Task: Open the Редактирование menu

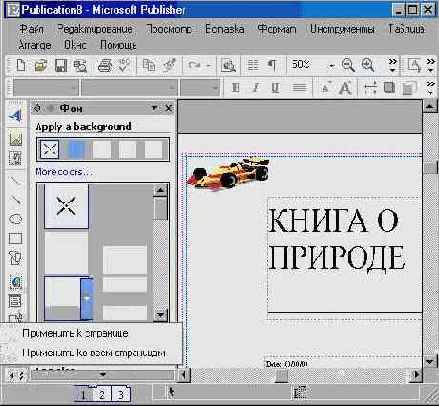Action: pyautogui.click(x=95, y=29)
